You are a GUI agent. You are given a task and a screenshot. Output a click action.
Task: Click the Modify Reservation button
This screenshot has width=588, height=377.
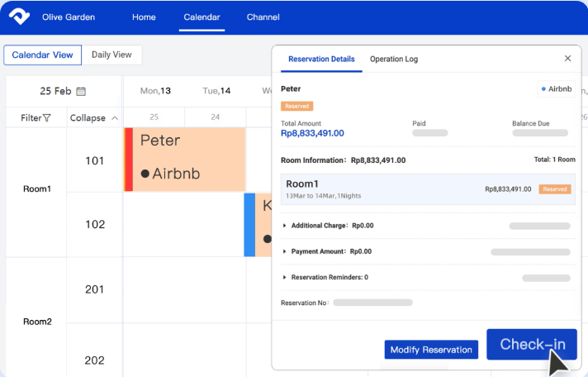pos(431,350)
